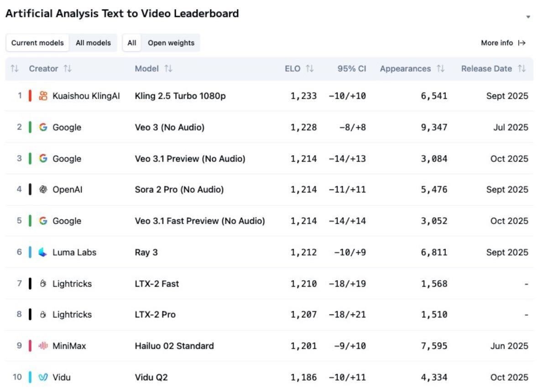Click the OpenAI creator name

pos(67,189)
